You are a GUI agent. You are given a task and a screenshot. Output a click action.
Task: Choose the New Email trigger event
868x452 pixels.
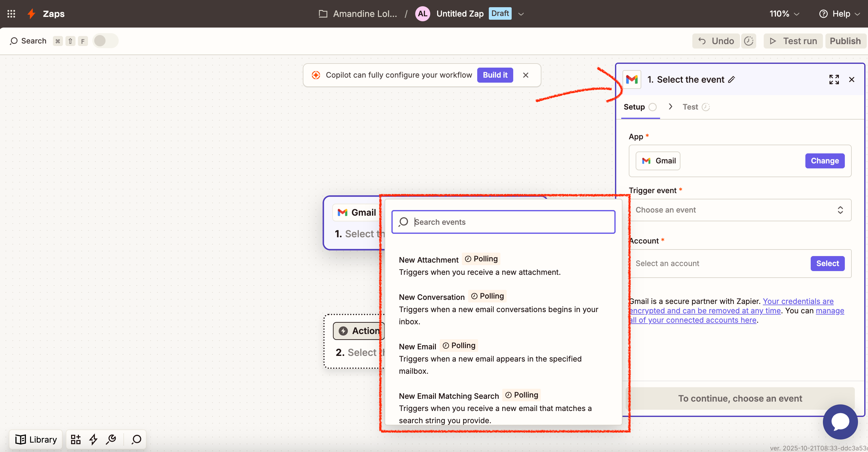(503, 358)
